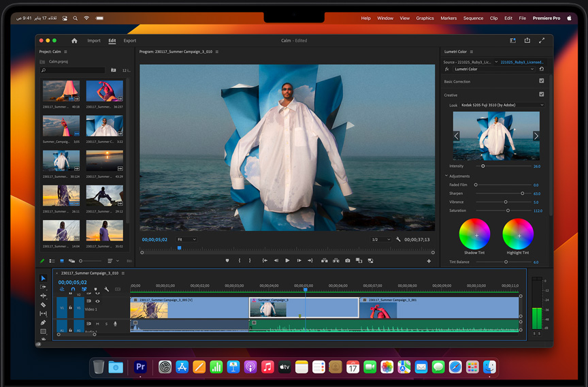This screenshot has width=588, height=387.
Task: Go to the Import workspace
Action: click(94, 41)
